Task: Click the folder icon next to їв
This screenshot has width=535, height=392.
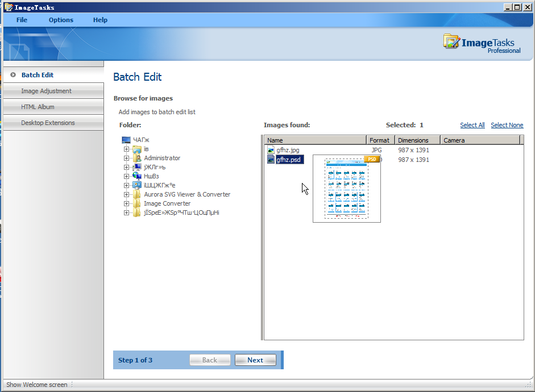Action: coord(137,149)
